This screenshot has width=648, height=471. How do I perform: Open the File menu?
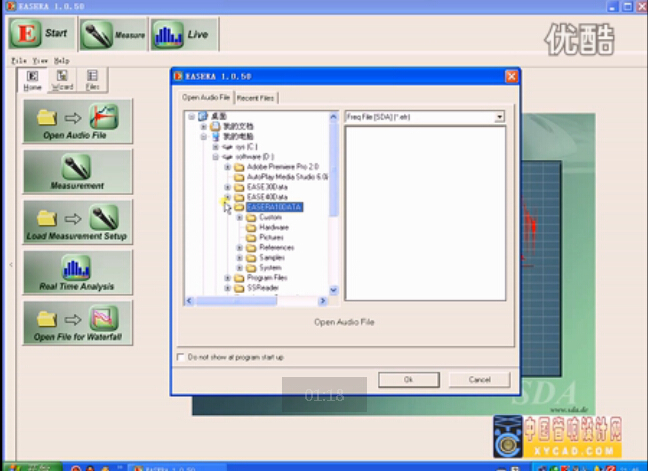19,61
